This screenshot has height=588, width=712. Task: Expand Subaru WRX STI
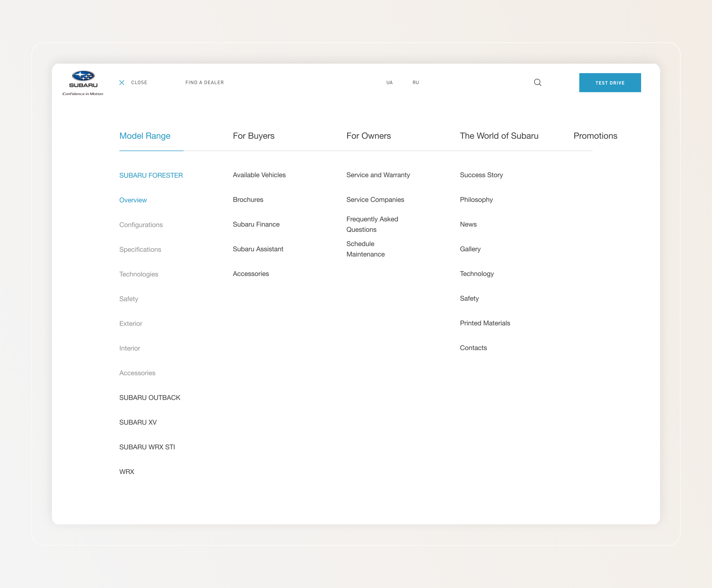point(147,447)
